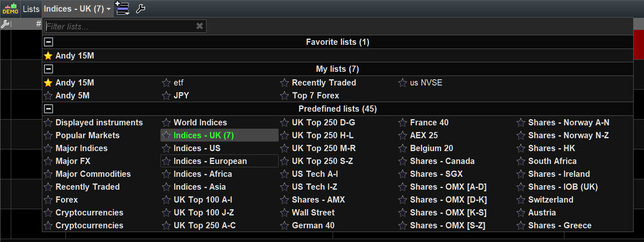The width and height of the screenshot is (644, 242).
Task: Collapse the Favorite lists section
Action: pyautogui.click(x=49, y=42)
